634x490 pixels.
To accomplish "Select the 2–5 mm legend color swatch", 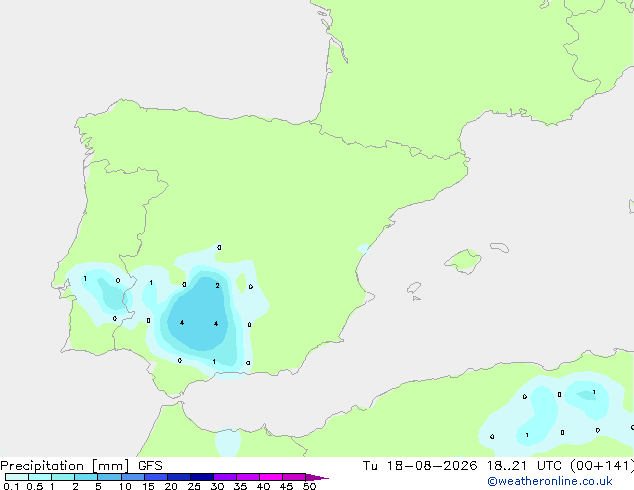I will [86, 477].
